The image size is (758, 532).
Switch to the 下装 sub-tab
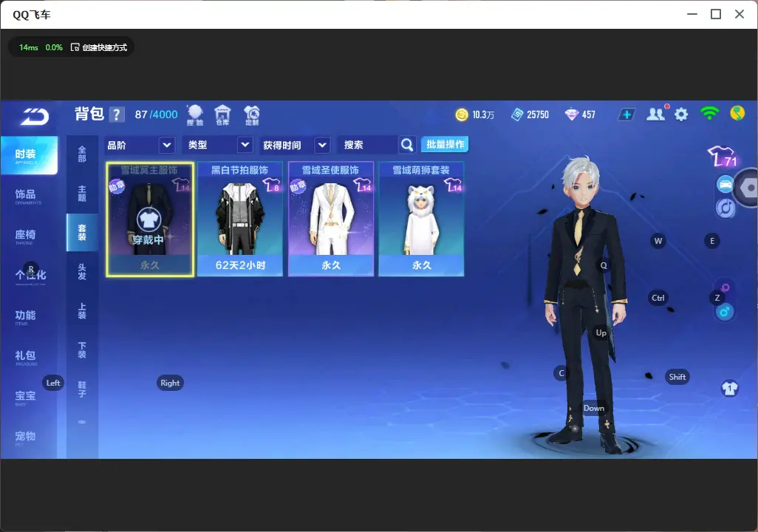click(82, 350)
